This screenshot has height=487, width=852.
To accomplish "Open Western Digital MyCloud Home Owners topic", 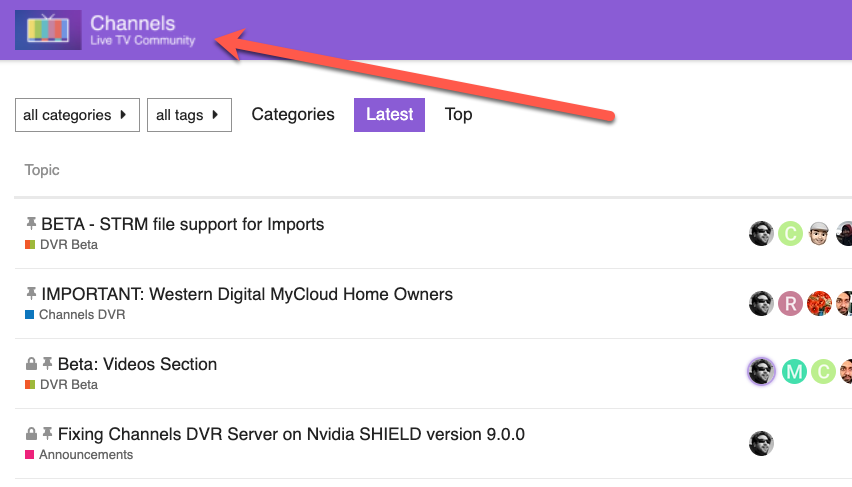I will (246, 294).
